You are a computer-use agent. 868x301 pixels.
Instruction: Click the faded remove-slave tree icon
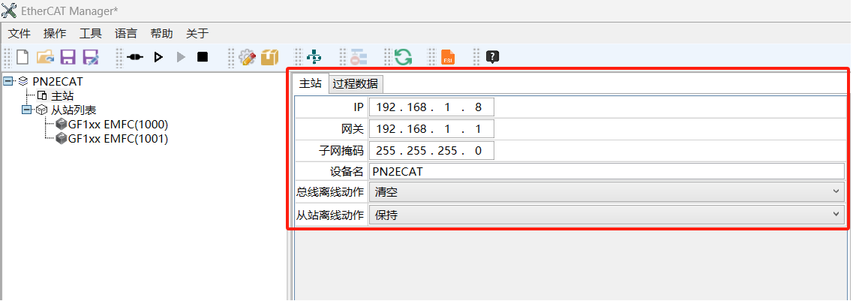[358, 56]
